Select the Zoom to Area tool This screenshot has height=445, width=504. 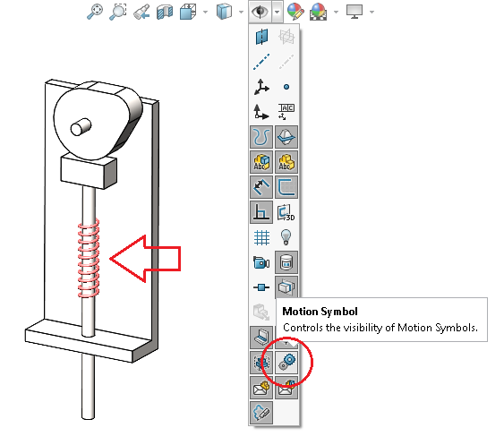[118, 12]
